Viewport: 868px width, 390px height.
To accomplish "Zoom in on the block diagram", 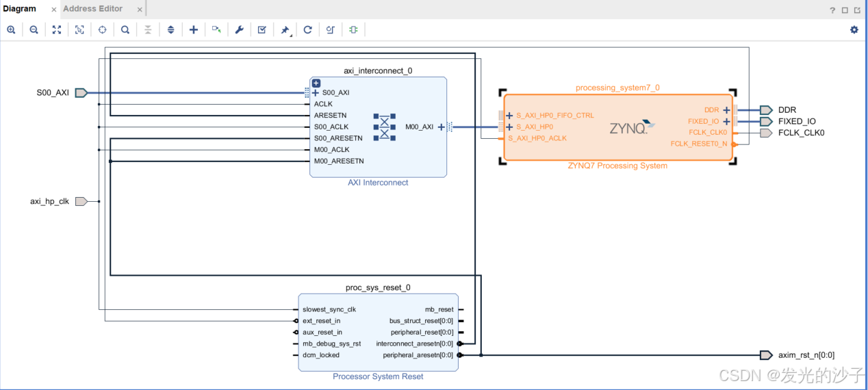I will tap(11, 29).
